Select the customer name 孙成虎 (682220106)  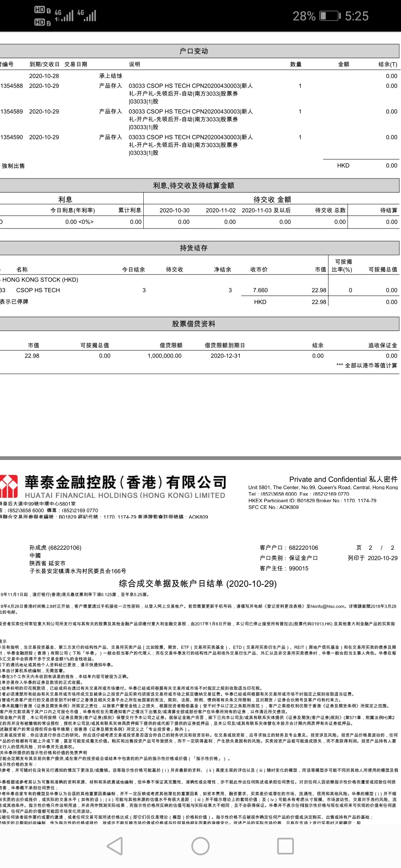point(55,548)
